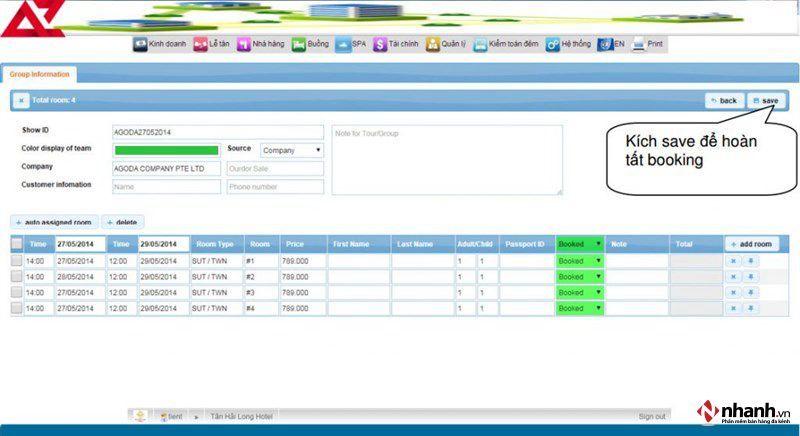Click Tân Hải Long Hotel in bottom bar
The height and width of the screenshot is (436, 800).
[x=241, y=417]
